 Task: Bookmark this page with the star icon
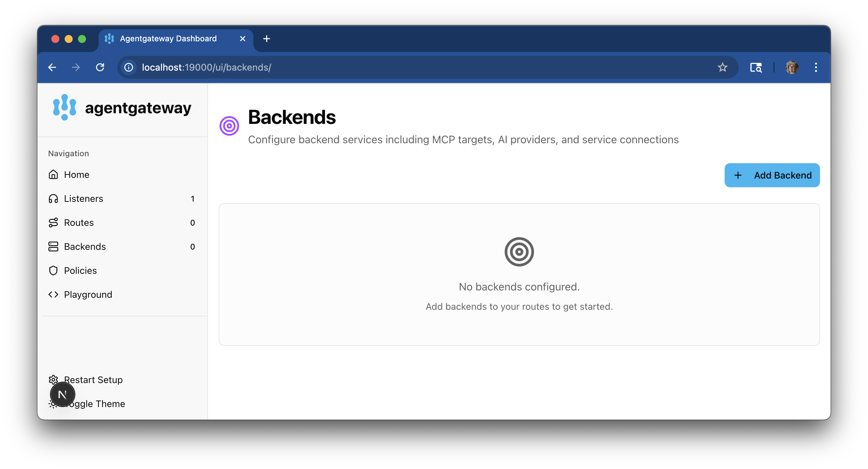click(722, 67)
